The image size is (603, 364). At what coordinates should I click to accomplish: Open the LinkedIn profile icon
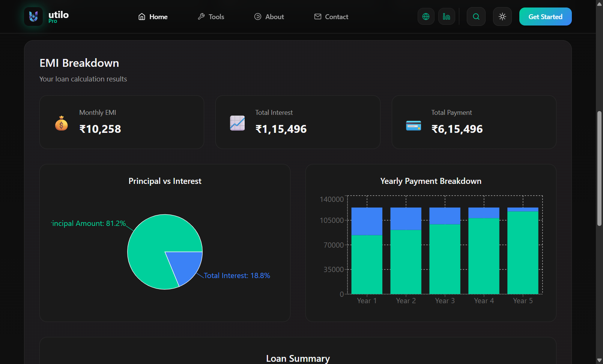tap(447, 17)
